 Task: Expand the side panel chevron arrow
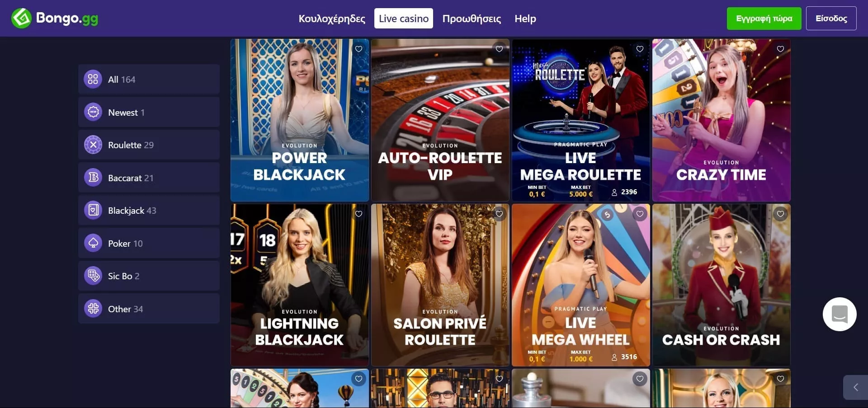855,387
